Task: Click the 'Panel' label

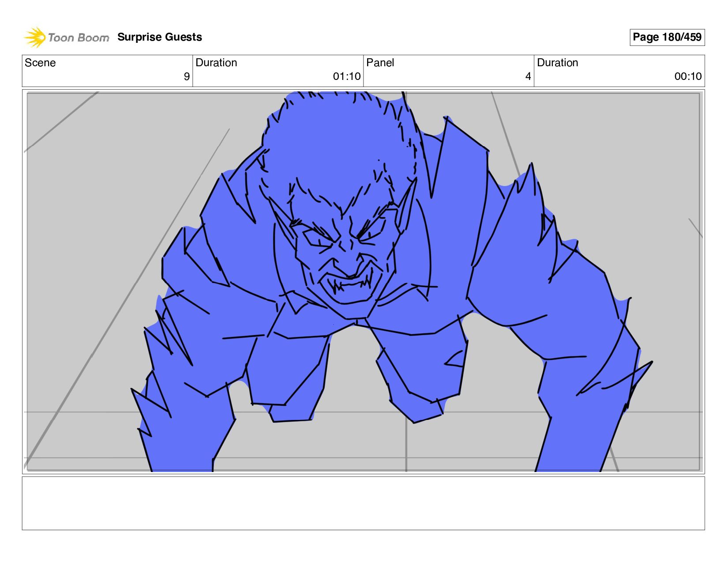Action: click(x=380, y=63)
